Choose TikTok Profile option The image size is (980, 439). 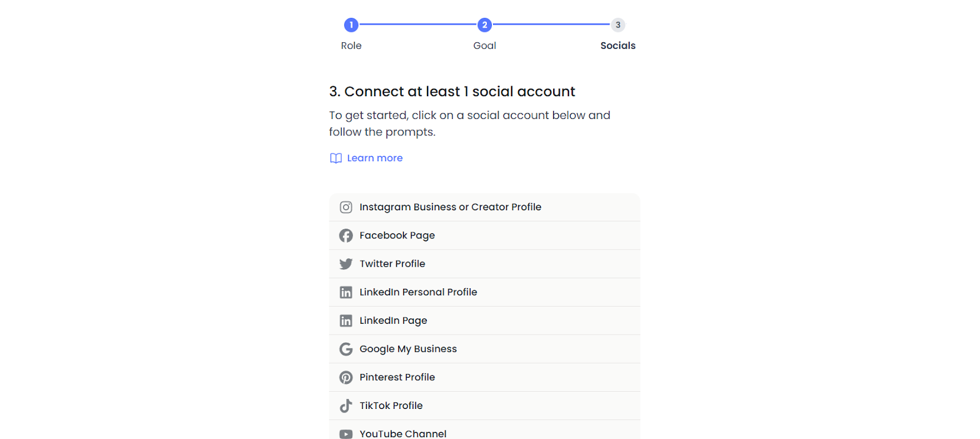pos(484,405)
